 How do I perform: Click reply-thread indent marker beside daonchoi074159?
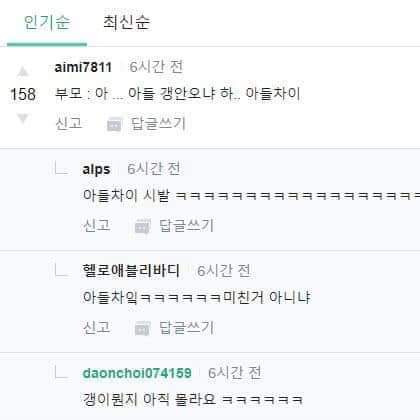point(61,372)
